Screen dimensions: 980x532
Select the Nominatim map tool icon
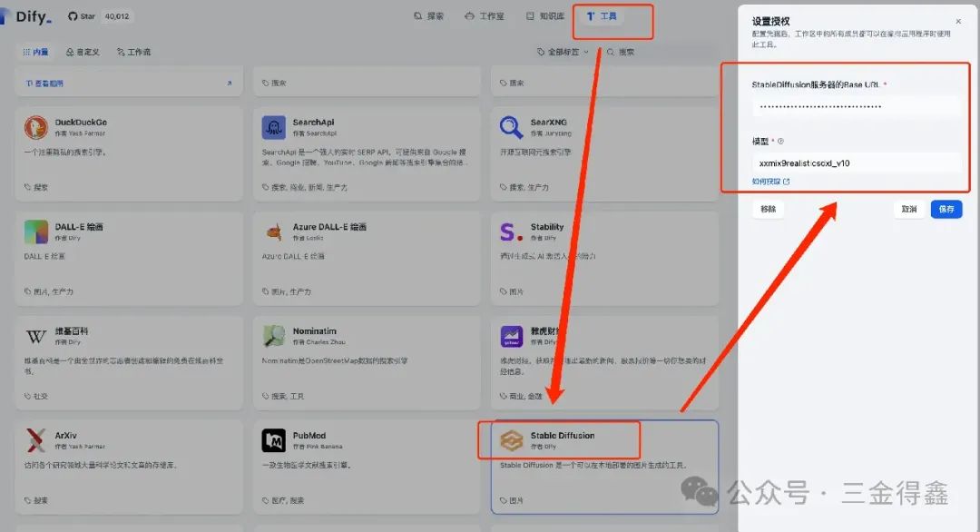(274, 334)
